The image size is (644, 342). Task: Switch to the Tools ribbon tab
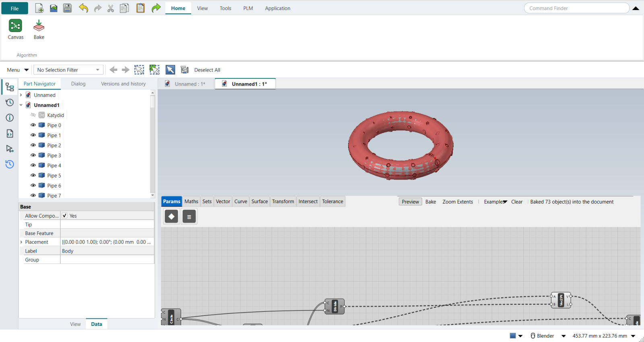click(x=225, y=8)
